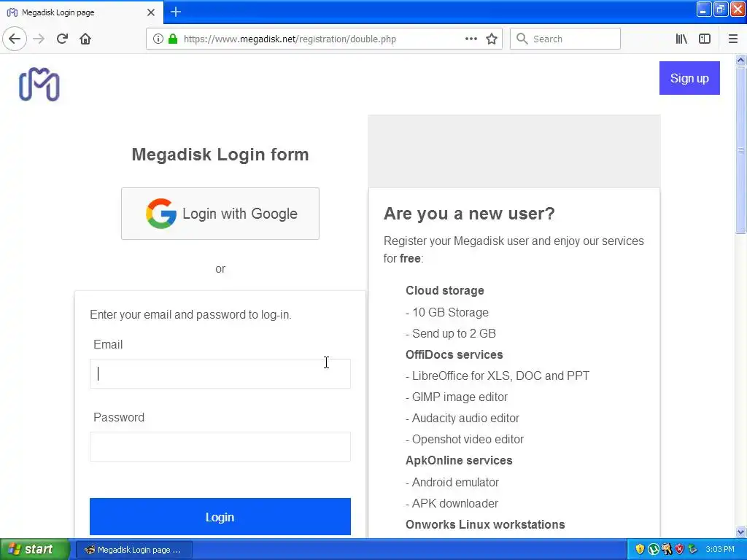Viewport: 747px width, 560px height.
Task: Open the Library icon in toolbar
Action: [681, 39]
